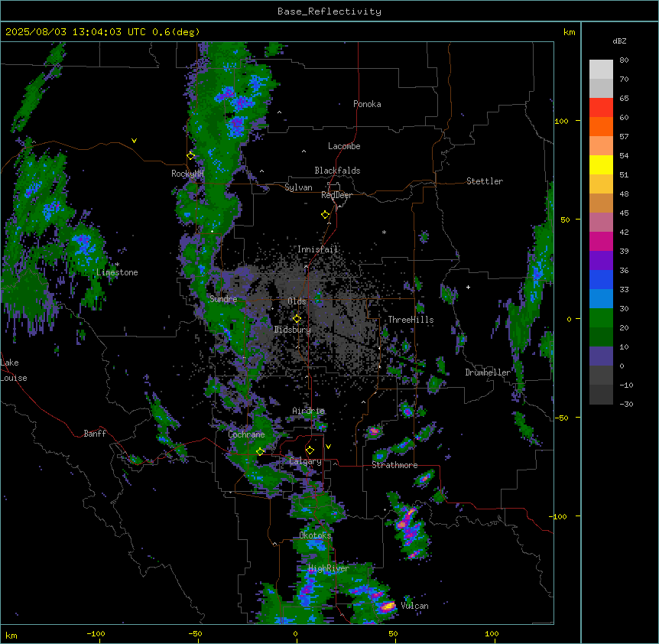
Task: Click the Lacombe city label
Action: pyautogui.click(x=344, y=146)
